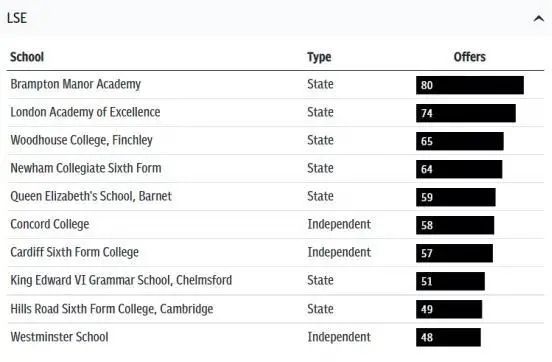Select the School column header
The height and width of the screenshot is (362, 552).
click(27, 57)
